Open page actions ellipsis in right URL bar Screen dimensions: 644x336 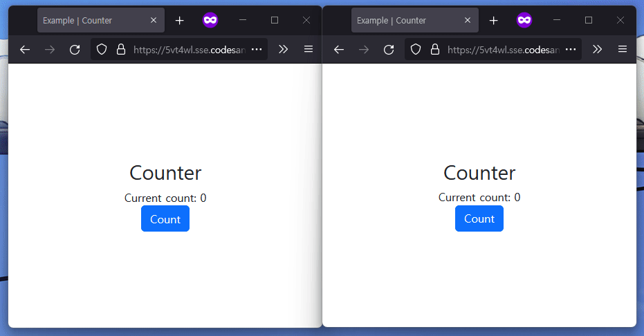[x=571, y=49]
